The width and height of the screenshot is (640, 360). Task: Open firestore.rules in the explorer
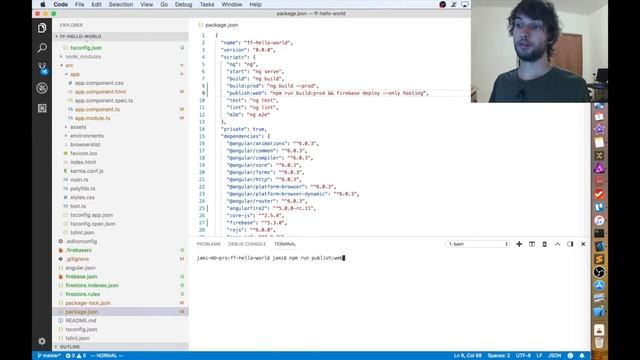point(82,294)
